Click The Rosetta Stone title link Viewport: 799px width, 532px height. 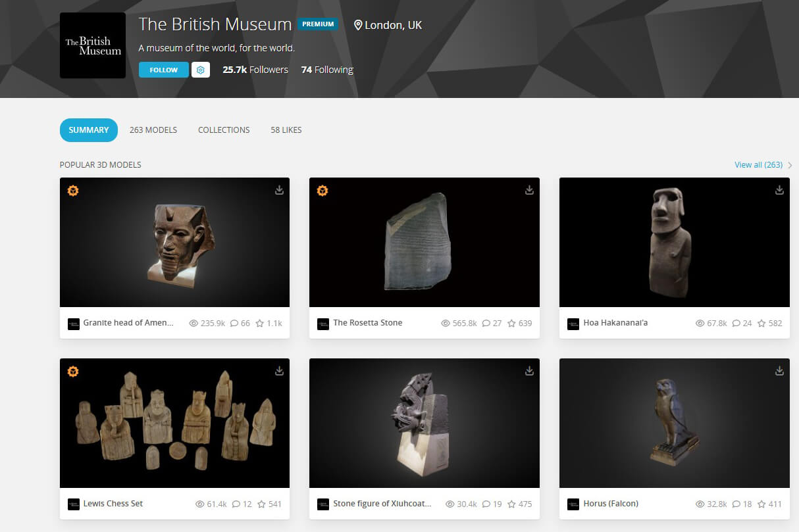pyautogui.click(x=368, y=323)
